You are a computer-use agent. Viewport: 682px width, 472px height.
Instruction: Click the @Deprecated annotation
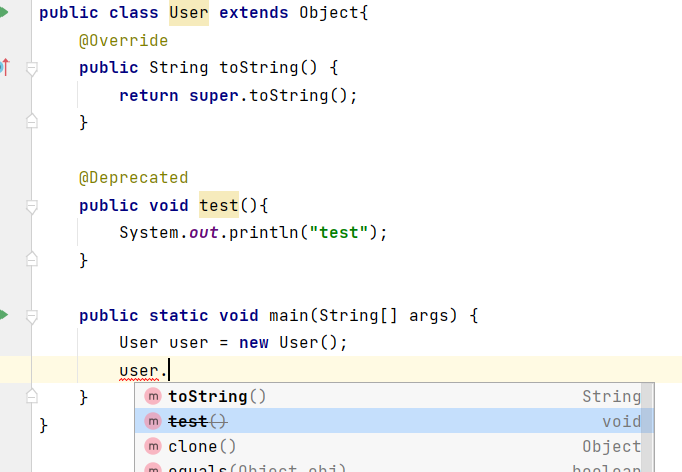[133, 178]
